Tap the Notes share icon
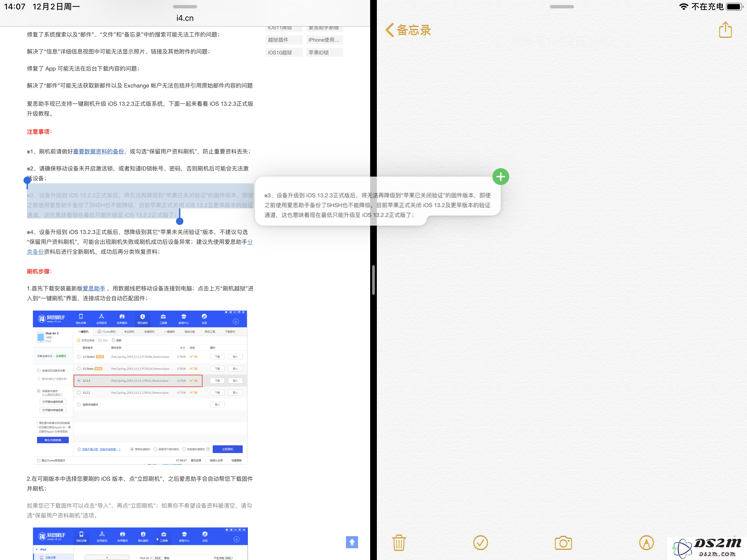Viewport: 747px width, 560px height. coord(725,30)
